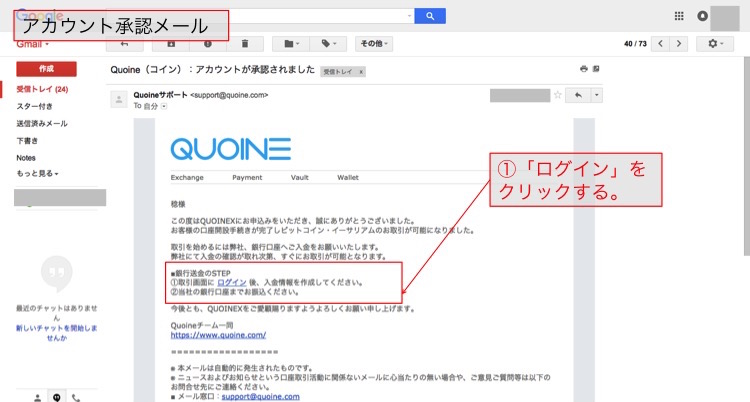Open the その他 more actions menu
750x402 pixels.
click(x=374, y=44)
